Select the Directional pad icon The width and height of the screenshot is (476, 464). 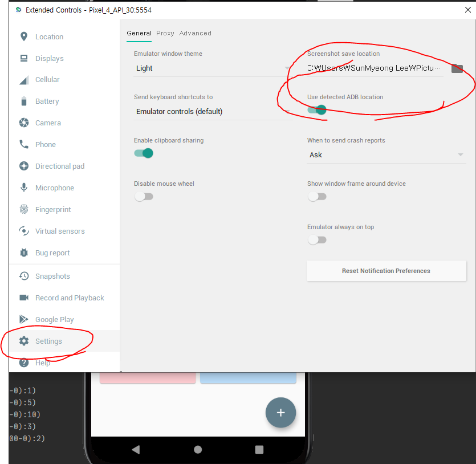point(24,166)
